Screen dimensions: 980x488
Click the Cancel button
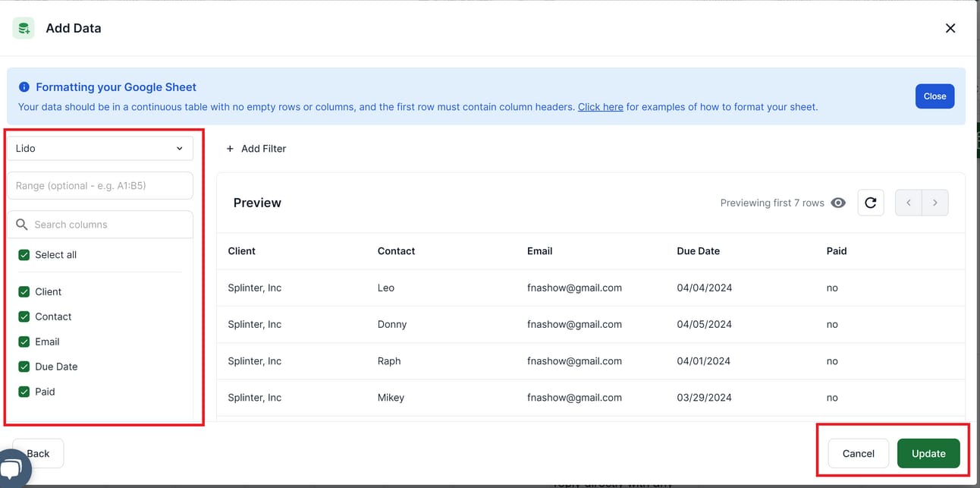click(x=858, y=453)
